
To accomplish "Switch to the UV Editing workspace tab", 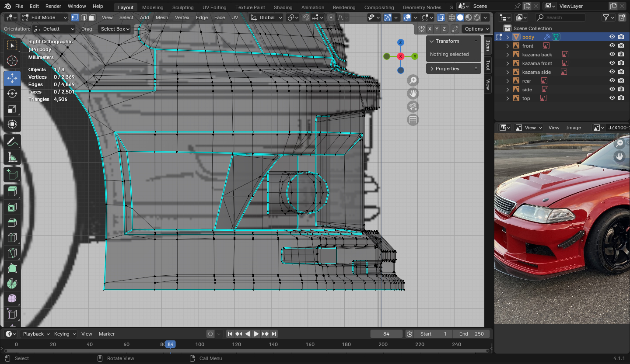I will click(214, 7).
